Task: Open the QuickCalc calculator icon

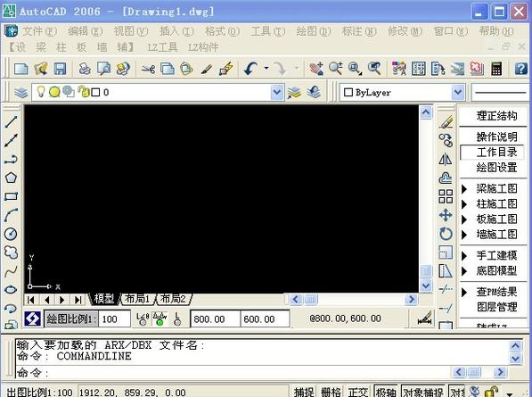Action: (x=496, y=69)
